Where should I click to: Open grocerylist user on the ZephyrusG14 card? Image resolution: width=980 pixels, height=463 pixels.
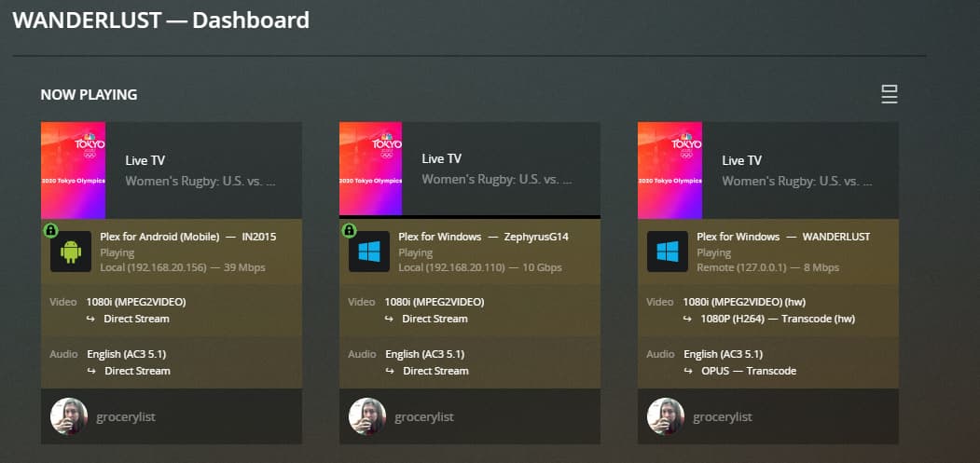[423, 417]
